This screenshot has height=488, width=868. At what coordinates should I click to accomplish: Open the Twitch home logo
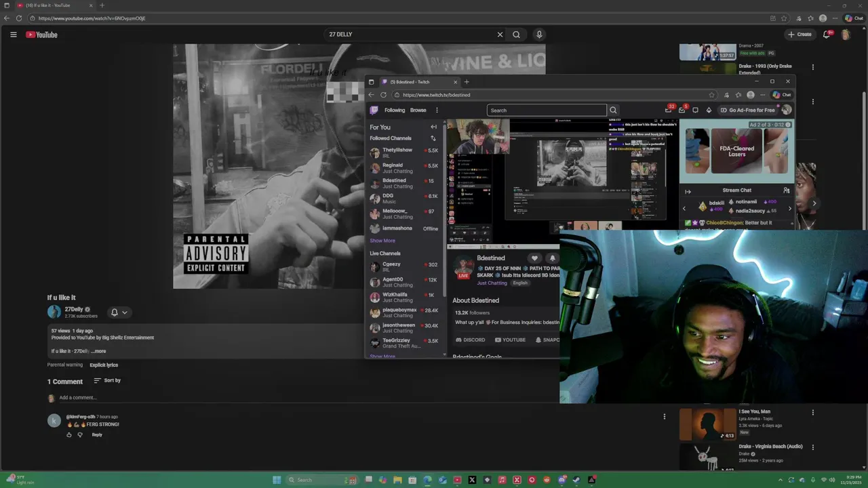(x=374, y=110)
